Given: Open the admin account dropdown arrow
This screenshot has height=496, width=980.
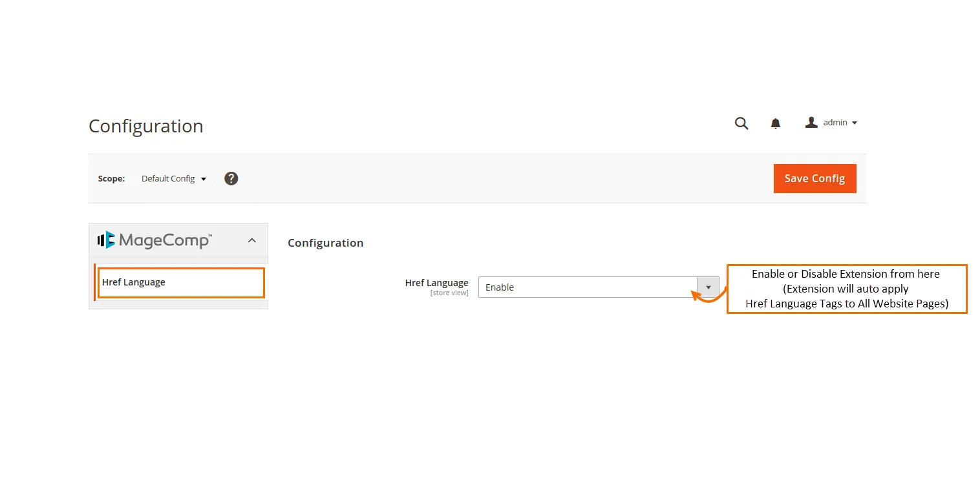Looking at the screenshot, I should 855,123.
